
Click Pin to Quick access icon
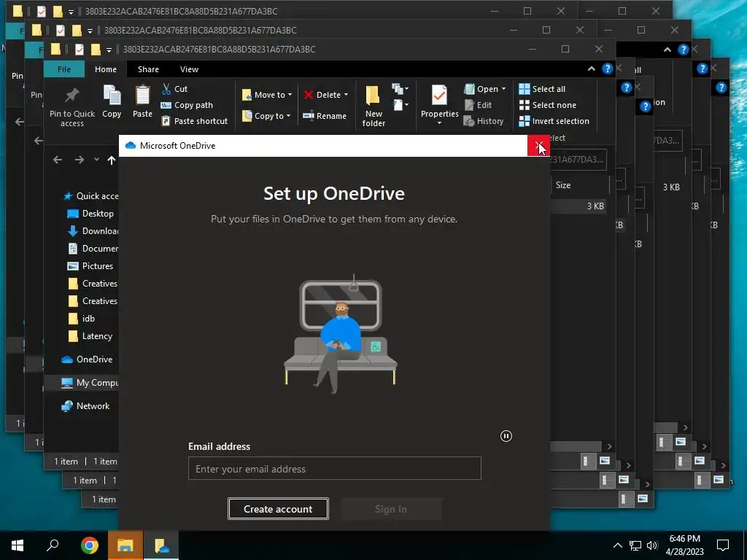tap(72, 96)
